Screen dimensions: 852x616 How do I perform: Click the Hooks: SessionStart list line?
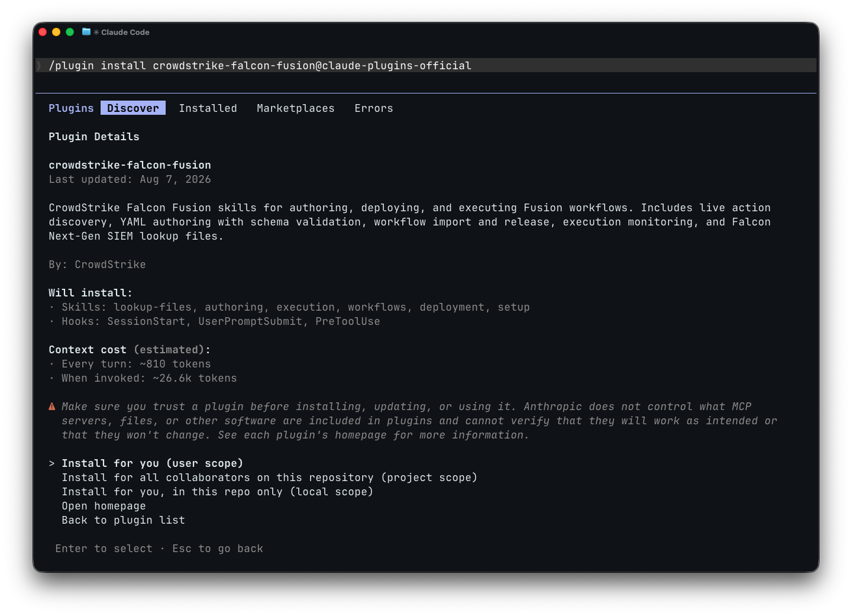214,321
